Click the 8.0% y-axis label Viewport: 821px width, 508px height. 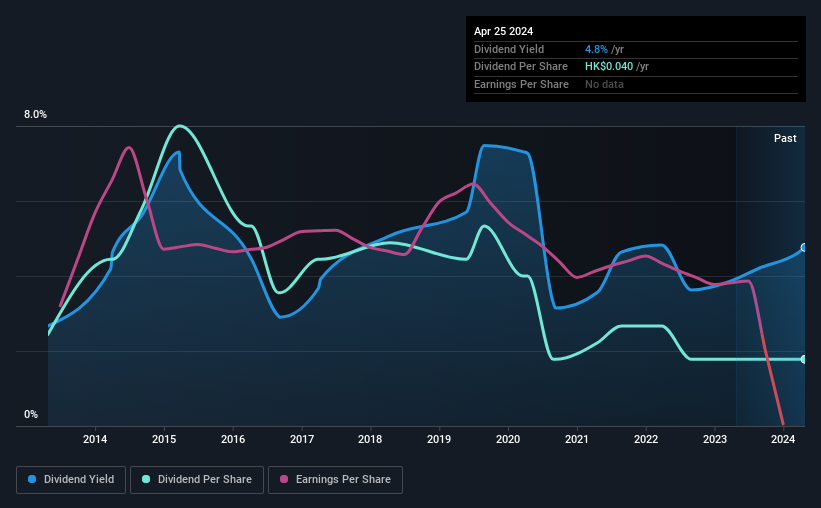[36, 114]
